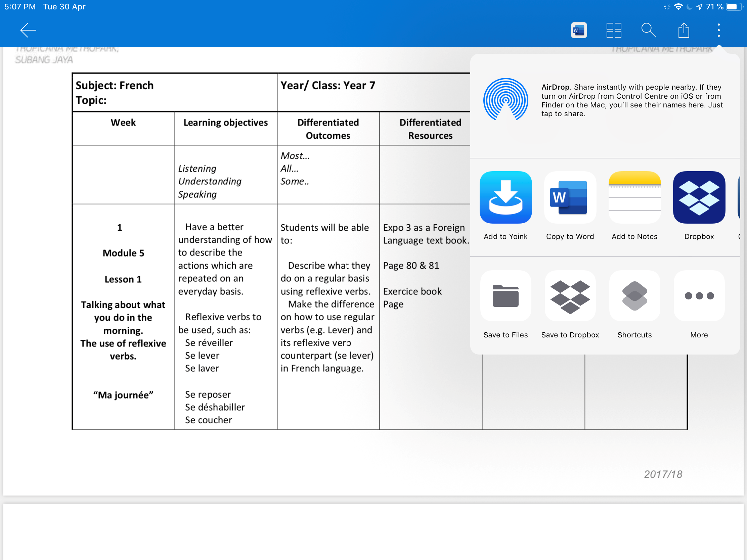Tap 'Exercice book' text
747x560 pixels.
[x=412, y=291]
